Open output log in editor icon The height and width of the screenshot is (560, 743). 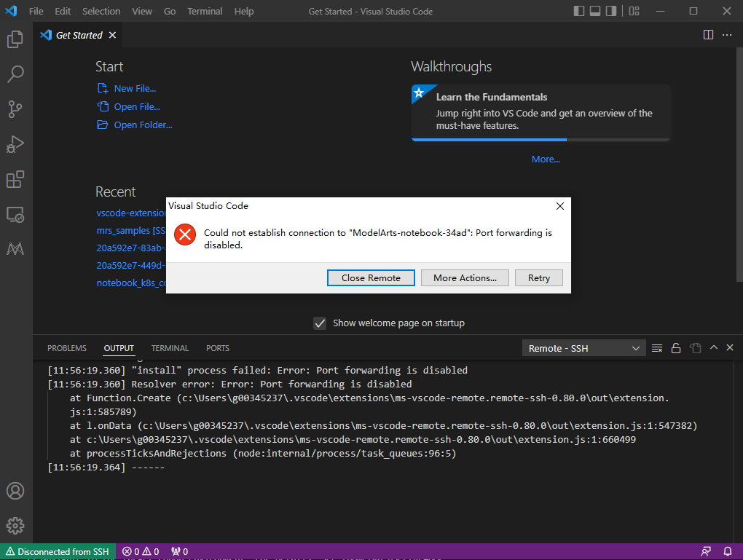tap(695, 348)
